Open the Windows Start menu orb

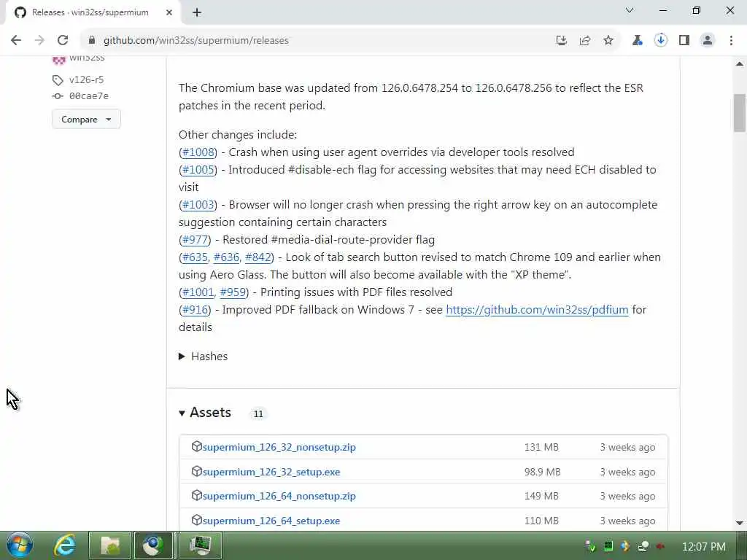pos(20,545)
